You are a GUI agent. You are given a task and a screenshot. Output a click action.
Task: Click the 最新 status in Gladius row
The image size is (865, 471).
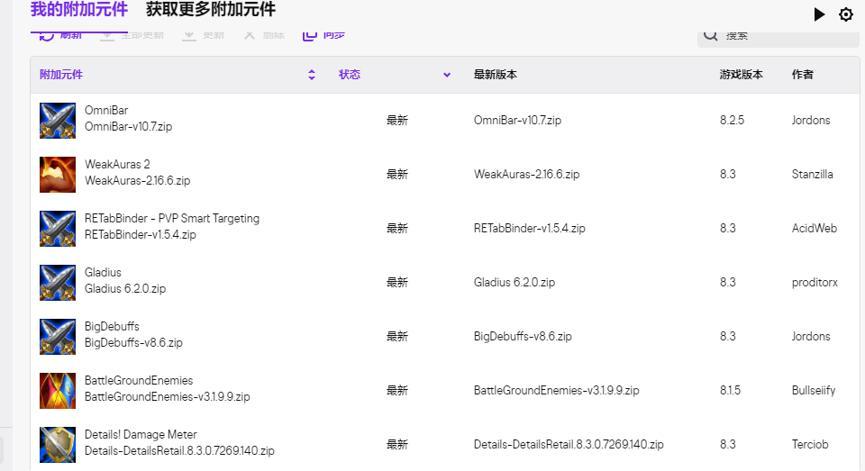click(x=397, y=282)
